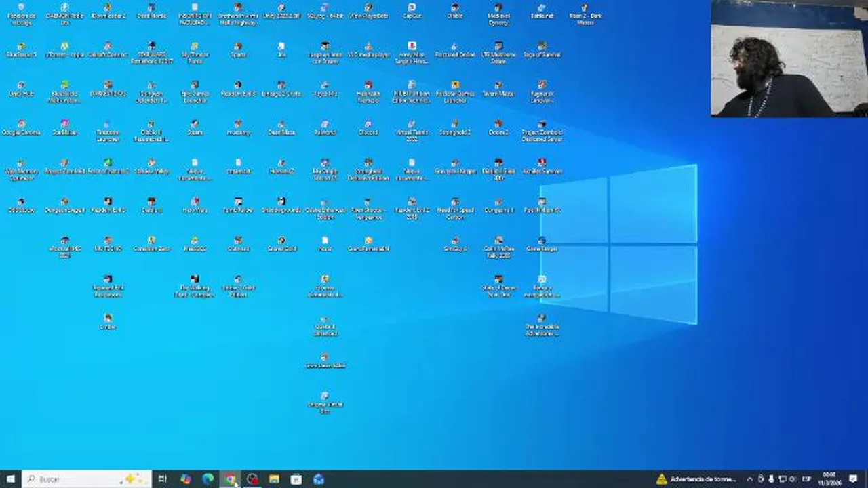The width and height of the screenshot is (868, 488).
Task: Click the Buscar taskbar search box
Action: click(x=86, y=479)
